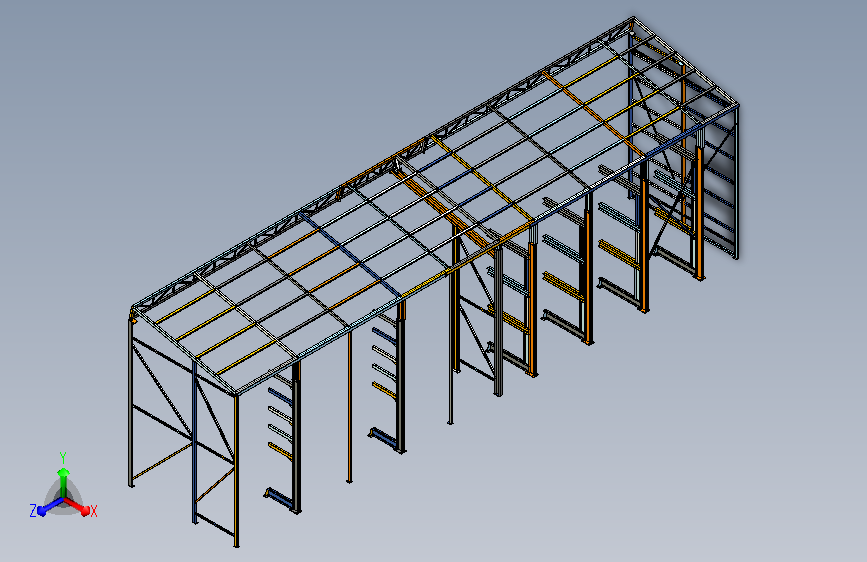867x562 pixels.
Task: Click the green Y axis on orientation triad
Action: click(x=64, y=483)
